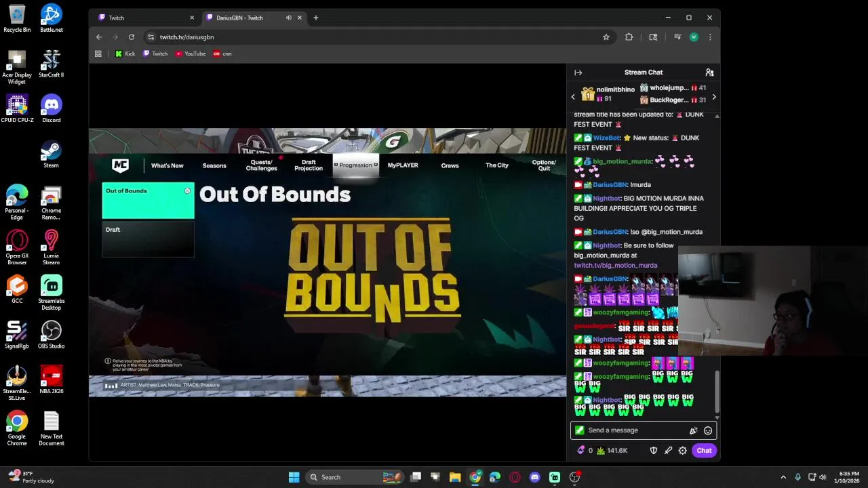The width and height of the screenshot is (868, 488).
Task: Open the Steam desktop shortcut
Action: coord(52,154)
